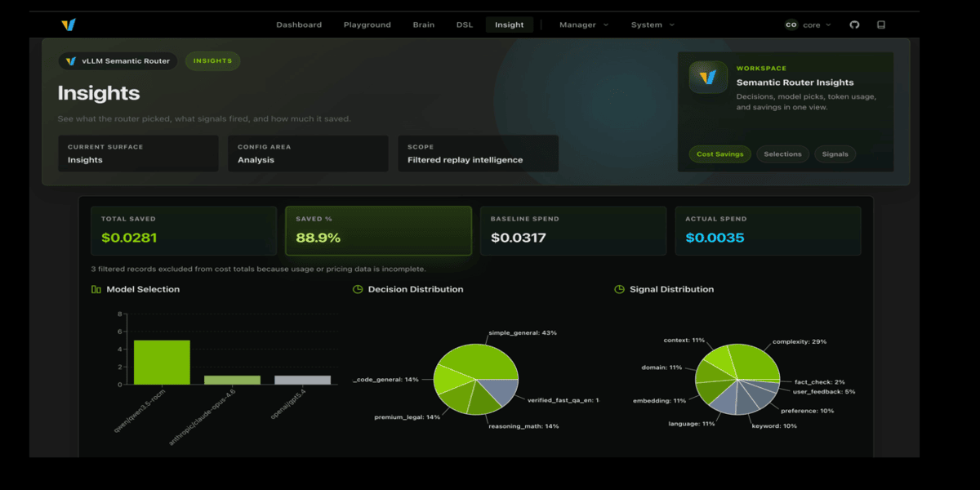Expand the System dropdown menu
Viewport: 980px width, 490px height.
(653, 24)
